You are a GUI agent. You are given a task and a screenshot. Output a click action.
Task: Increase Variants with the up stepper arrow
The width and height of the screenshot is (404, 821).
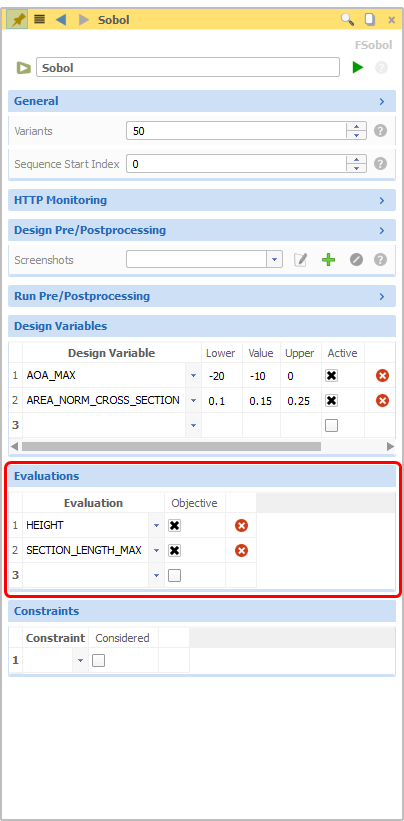(x=356, y=127)
